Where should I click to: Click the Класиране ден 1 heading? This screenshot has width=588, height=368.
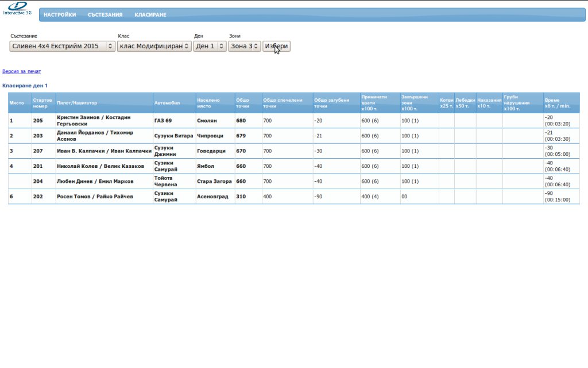click(25, 86)
